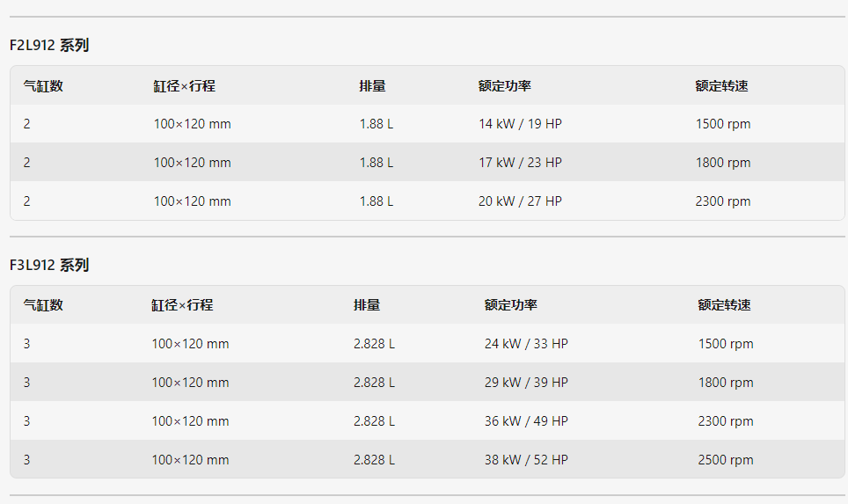Click the 气缸数 header in F3L912 table
This screenshot has height=504, width=848.
(x=43, y=305)
